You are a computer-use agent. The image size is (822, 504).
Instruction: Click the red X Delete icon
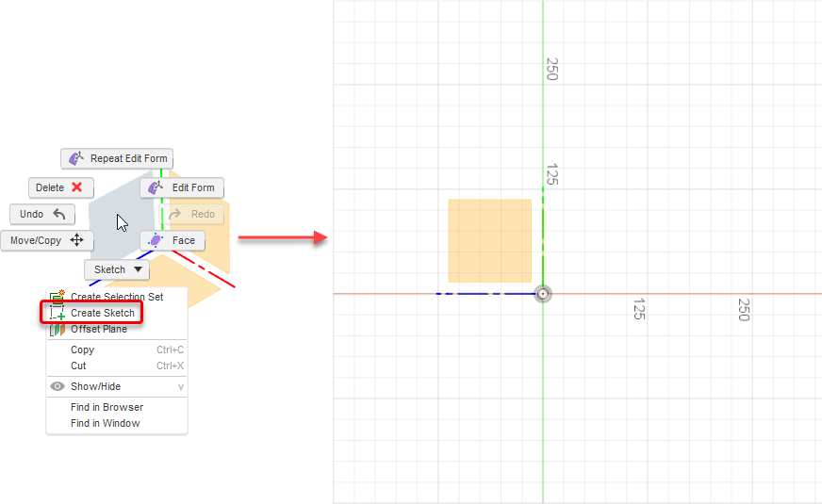click(x=77, y=187)
